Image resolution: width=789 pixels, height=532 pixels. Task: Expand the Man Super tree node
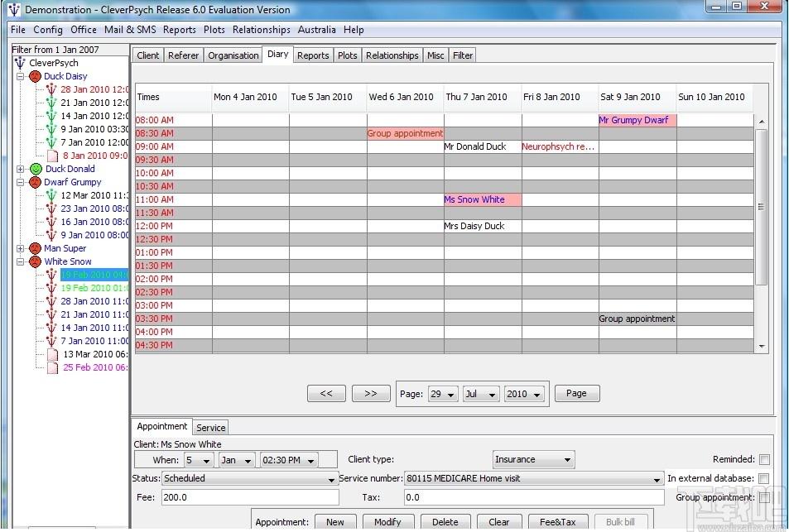20,248
